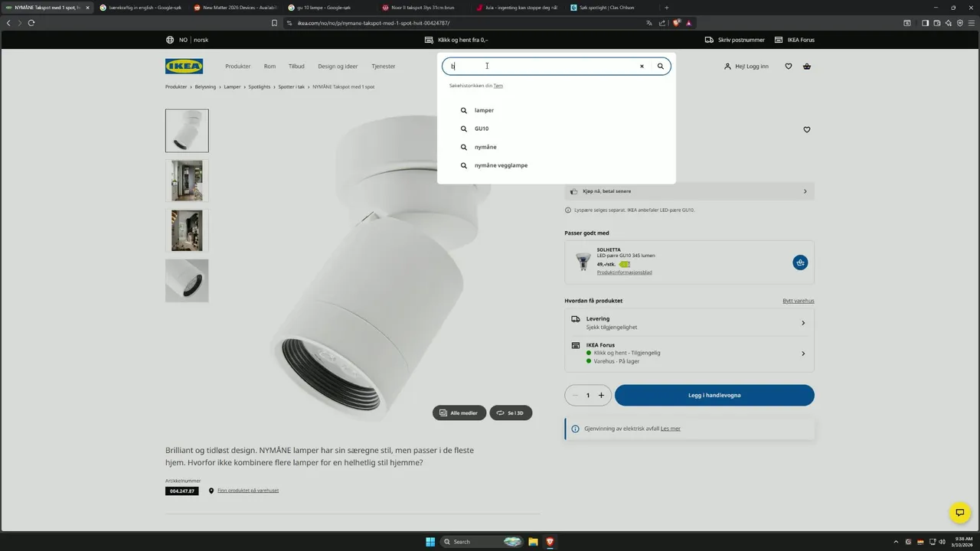This screenshot has height=551, width=980.
Task: Click the search magnifier button
Action: (x=660, y=67)
